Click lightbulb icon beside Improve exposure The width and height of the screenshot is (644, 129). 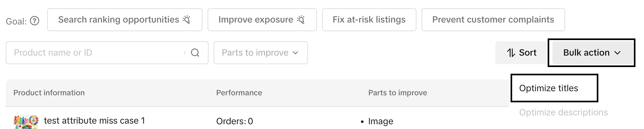point(301,20)
